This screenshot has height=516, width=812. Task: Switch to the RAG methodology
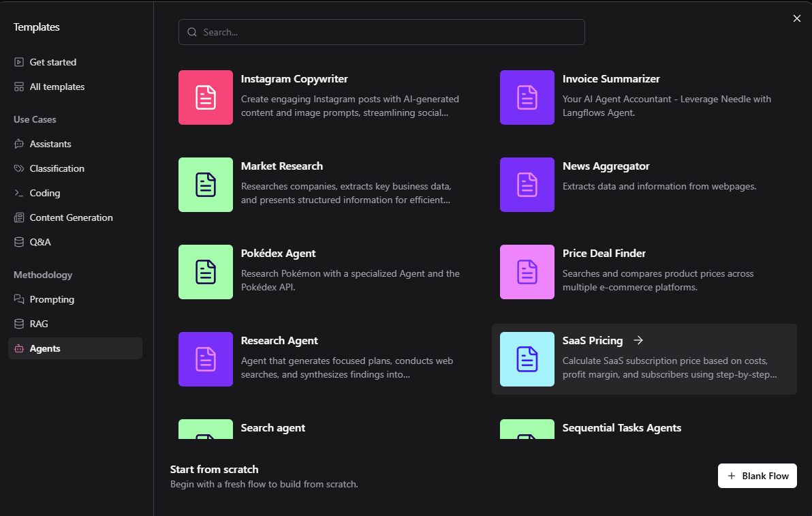pos(39,324)
